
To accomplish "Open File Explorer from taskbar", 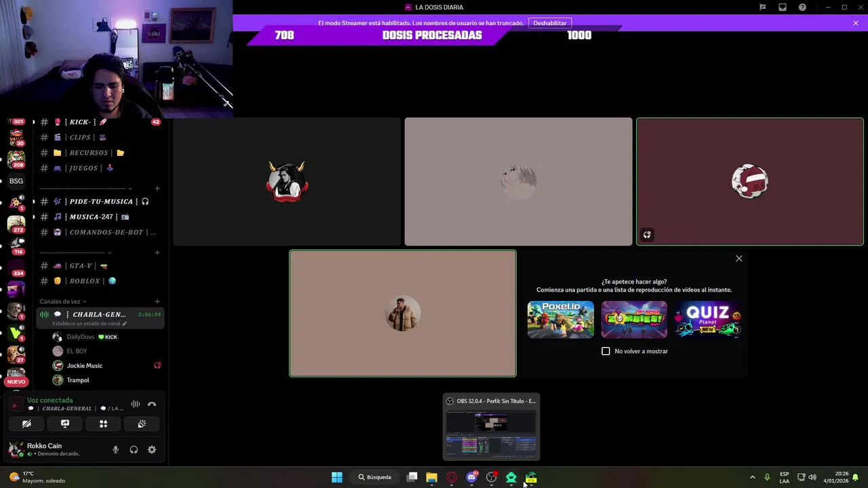I will click(x=431, y=477).
